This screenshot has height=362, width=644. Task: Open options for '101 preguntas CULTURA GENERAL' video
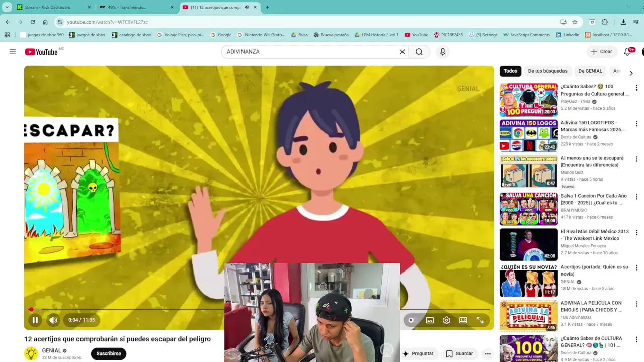636,340
